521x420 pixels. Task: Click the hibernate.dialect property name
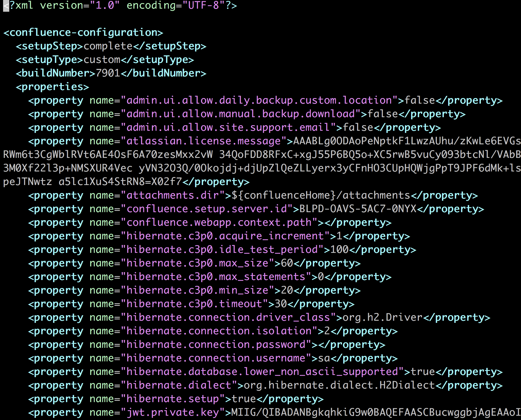(179, 385)
